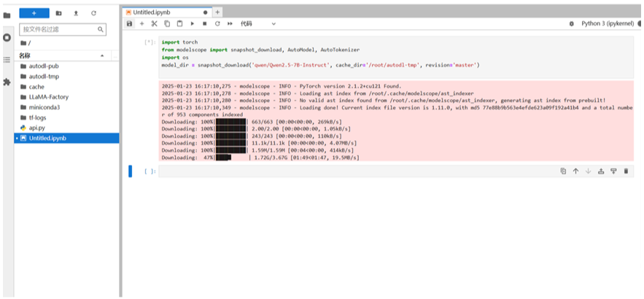Open the tf-logs folder
644x299 pixels.
coord(66,117)
